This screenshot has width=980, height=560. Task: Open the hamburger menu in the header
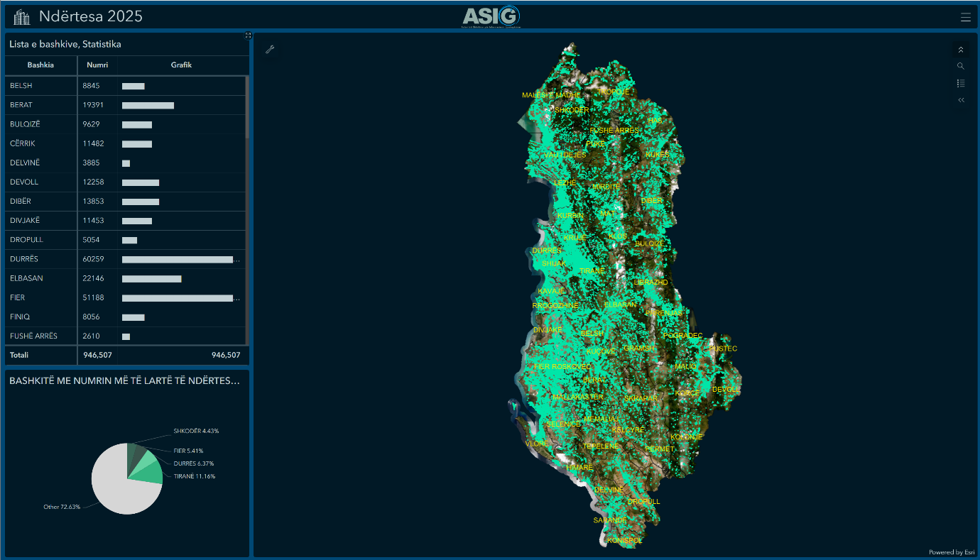point(965,17)
